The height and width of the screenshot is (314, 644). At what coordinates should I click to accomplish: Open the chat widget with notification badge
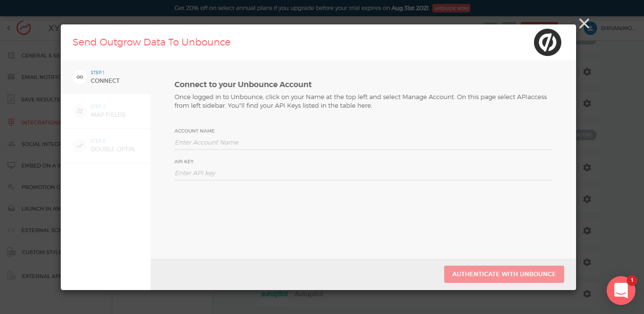coord(621,291)
